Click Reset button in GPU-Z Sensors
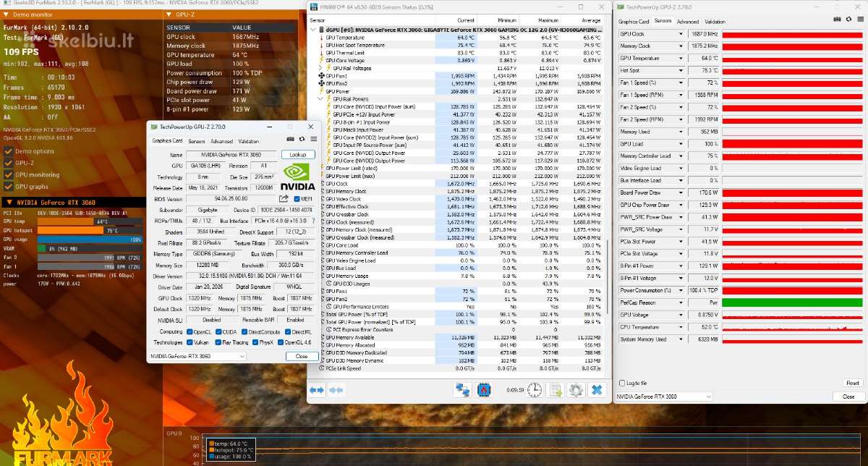868x466 pixels. pyautogui.click(x=852, y=383)
